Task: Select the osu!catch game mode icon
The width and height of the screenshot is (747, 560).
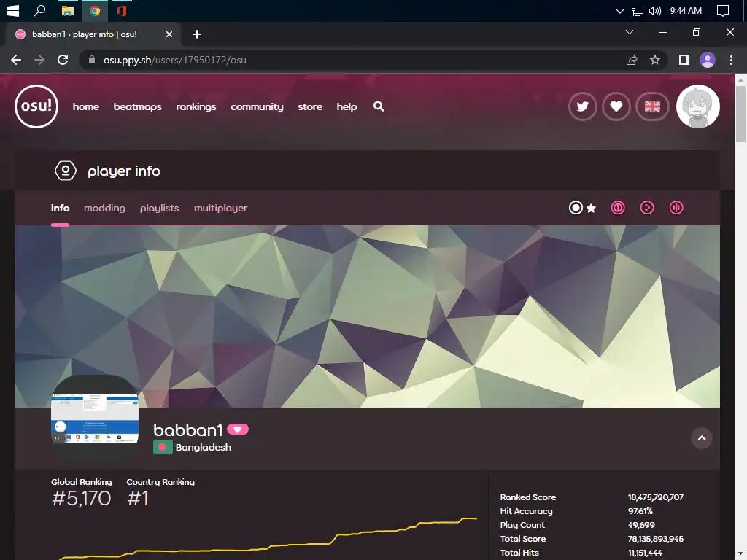Action: pos(647,208)
